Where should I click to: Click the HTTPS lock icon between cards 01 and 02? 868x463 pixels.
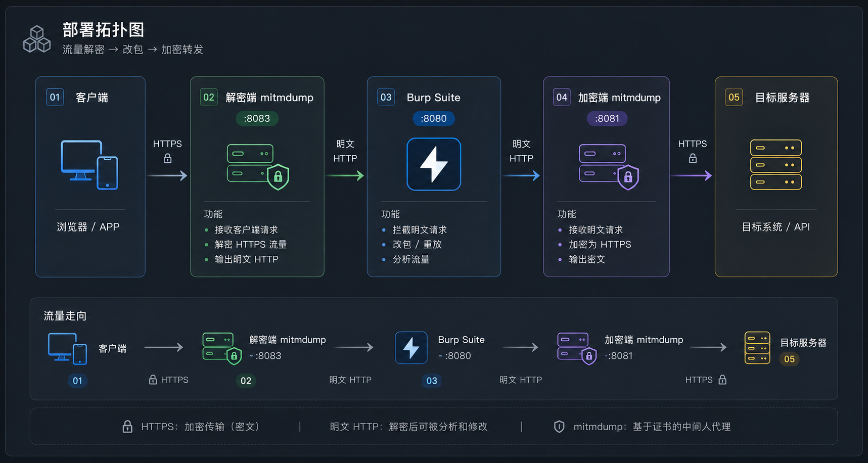pyautogui.click(x=167, y=159)
